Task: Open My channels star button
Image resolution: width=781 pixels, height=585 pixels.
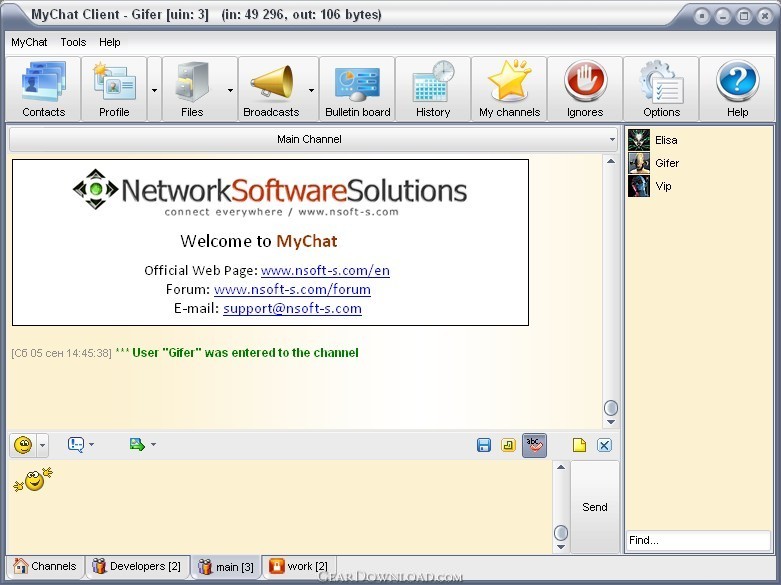Action: tap(509, 89)
